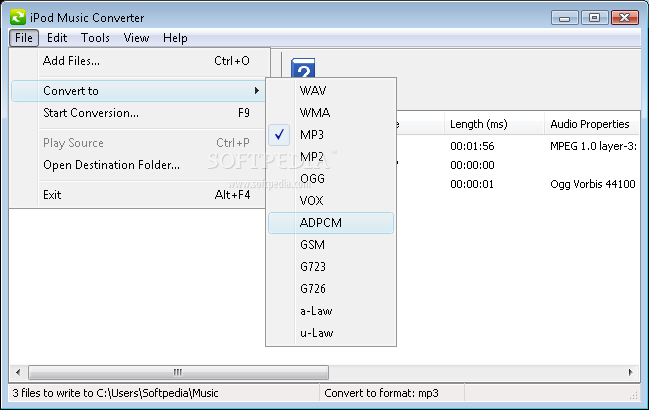Open the Tools menu
The image size is (649, 410).
pos(95,38)
